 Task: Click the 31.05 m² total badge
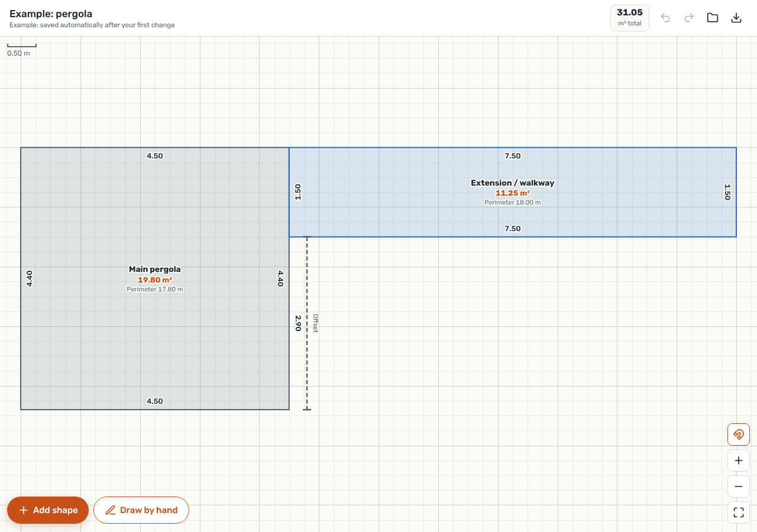(630, 18)
